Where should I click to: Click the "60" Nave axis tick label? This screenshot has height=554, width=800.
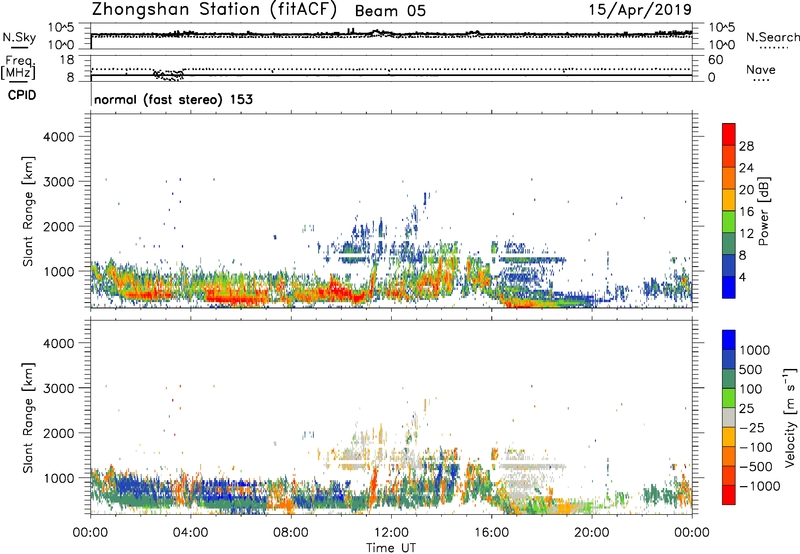point(716,60)
